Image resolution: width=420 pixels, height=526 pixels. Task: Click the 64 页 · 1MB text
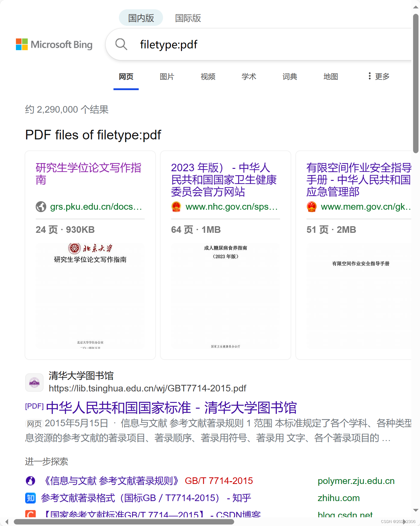(196, 230)
